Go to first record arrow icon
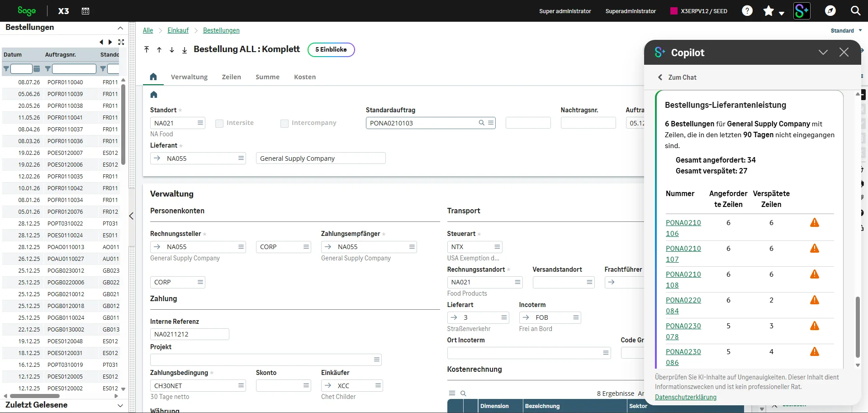 (147, 49)
